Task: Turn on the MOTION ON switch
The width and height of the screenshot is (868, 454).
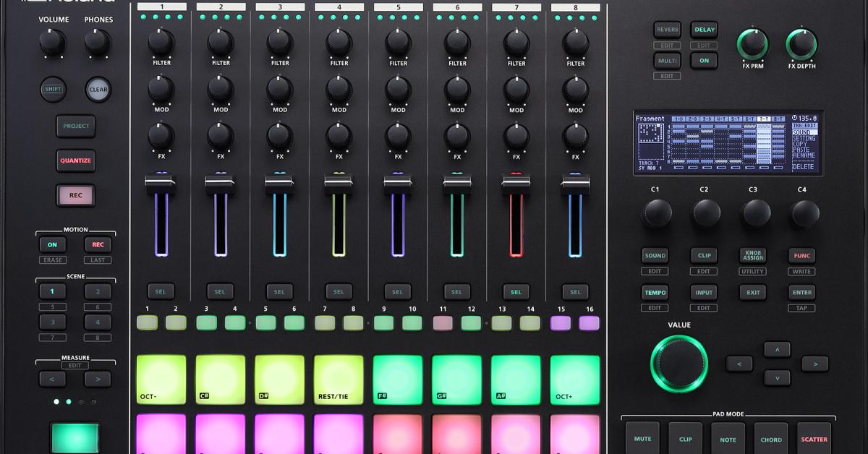Action: [52, 244]
